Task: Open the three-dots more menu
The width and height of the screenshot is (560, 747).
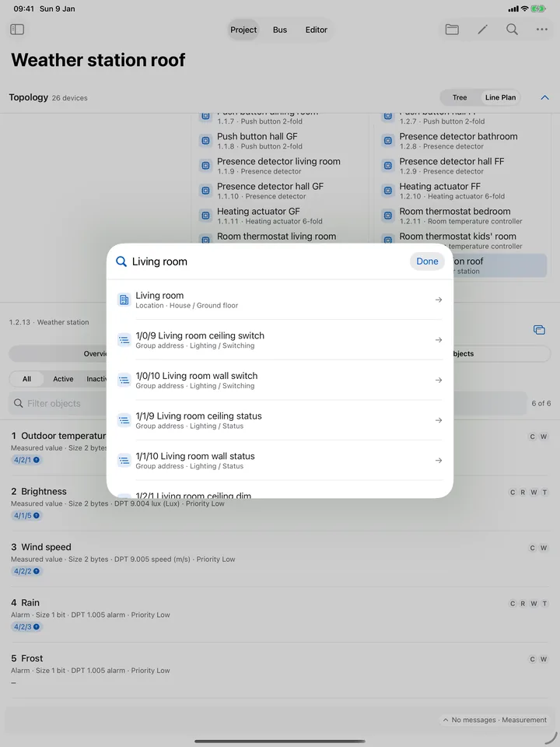Action: click(542, 30)
